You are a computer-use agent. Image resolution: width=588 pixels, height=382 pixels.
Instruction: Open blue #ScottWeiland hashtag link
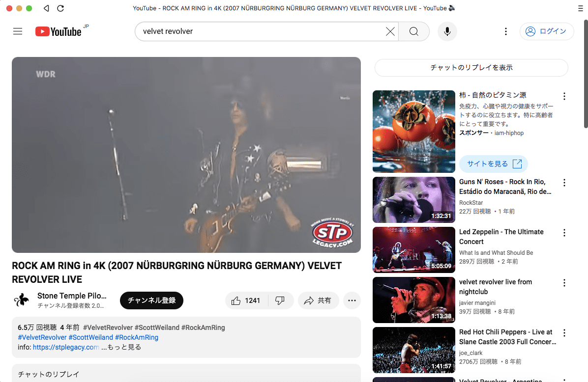click(x=91, y=337)
